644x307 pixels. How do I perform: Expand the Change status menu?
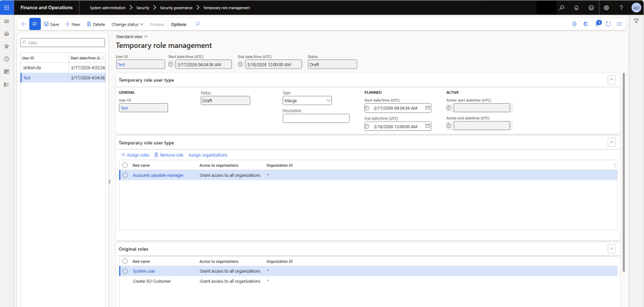(127, 24)
